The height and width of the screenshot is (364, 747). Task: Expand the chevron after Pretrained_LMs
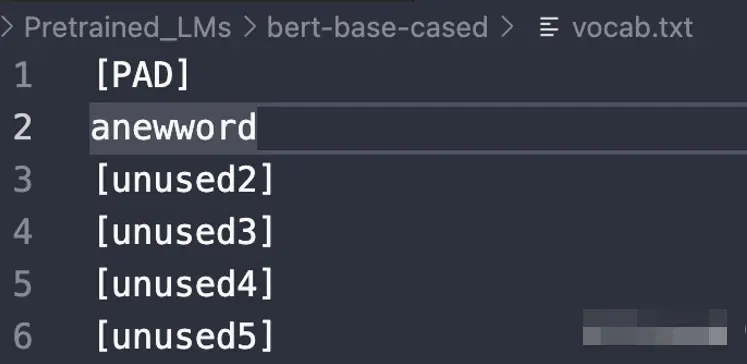tap(250, 28)
